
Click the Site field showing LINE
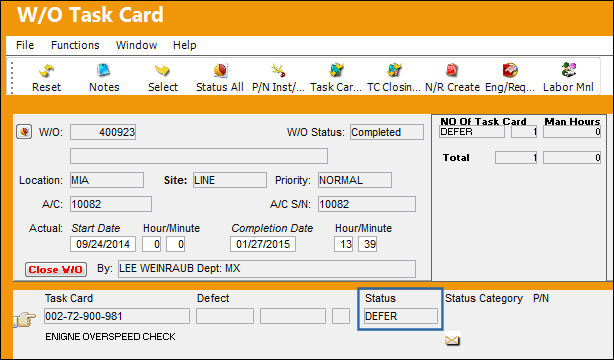click(229, 180)
